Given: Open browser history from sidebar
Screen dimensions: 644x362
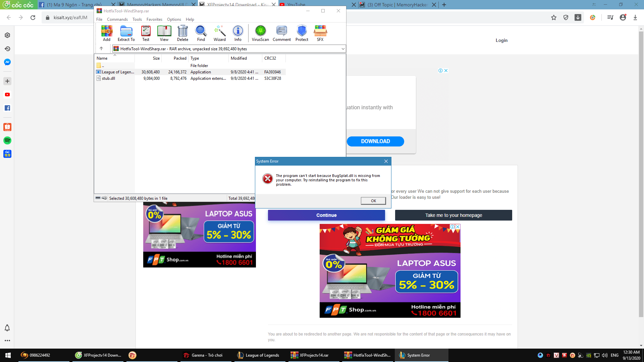Looking at the screenshot, I should point(7,49).
